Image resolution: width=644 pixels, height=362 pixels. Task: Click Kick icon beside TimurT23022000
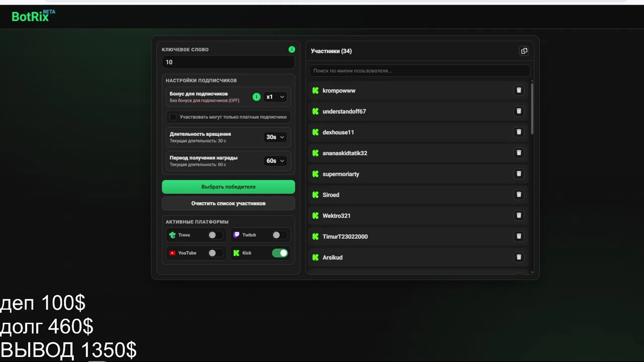click(x=315, y=236)
